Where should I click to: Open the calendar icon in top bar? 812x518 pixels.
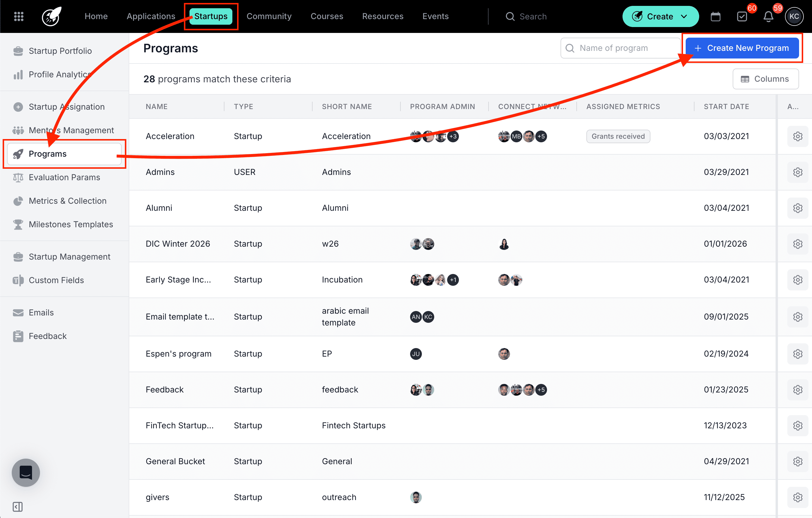coord(715,16)
